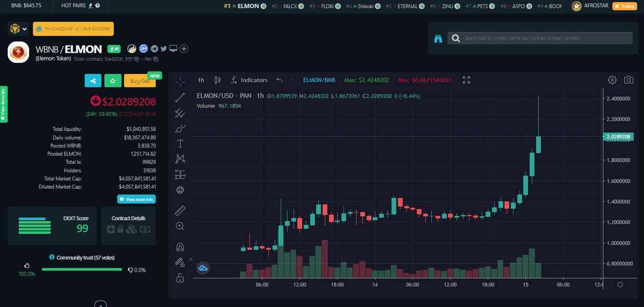Toggle stay in drawing mode

180,262
